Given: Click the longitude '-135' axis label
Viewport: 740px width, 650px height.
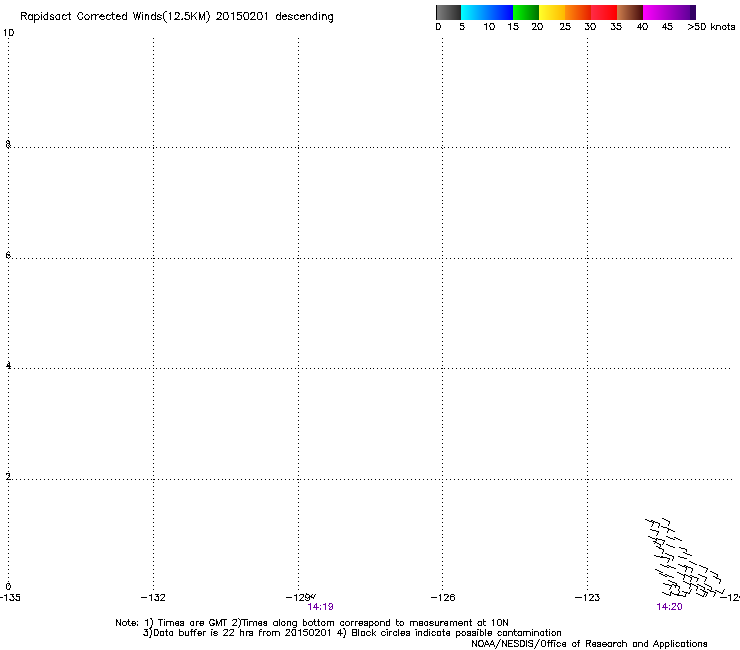Looking at the screenshot, I should (x=10, y=598).
